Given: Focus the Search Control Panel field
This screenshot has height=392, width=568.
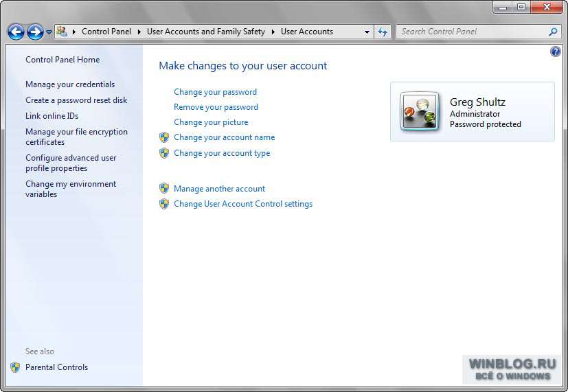Looking at the screenshot, I should (x=479, y=32).
